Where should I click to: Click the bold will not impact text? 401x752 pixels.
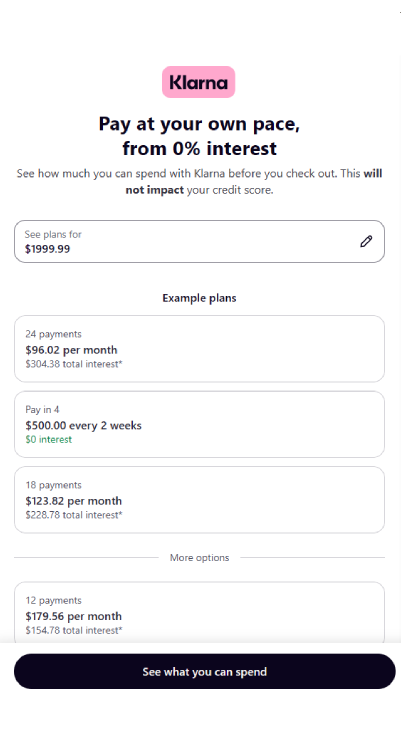pos(254,182)
